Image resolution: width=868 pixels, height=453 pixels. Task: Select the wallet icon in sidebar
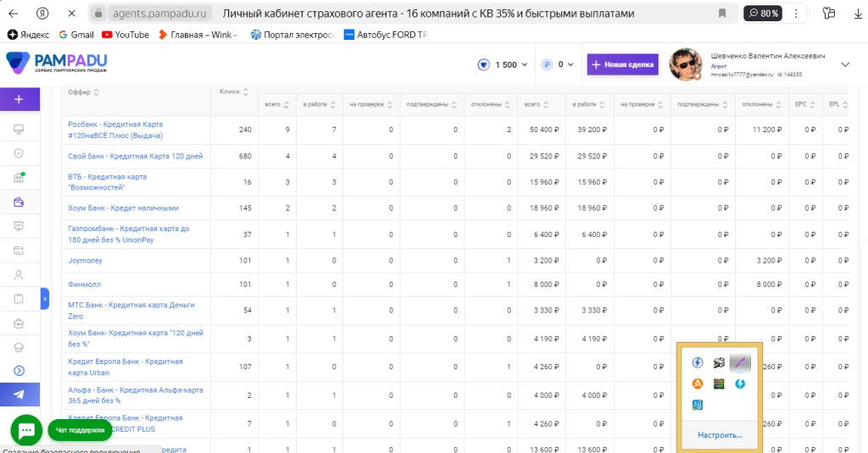19,202
